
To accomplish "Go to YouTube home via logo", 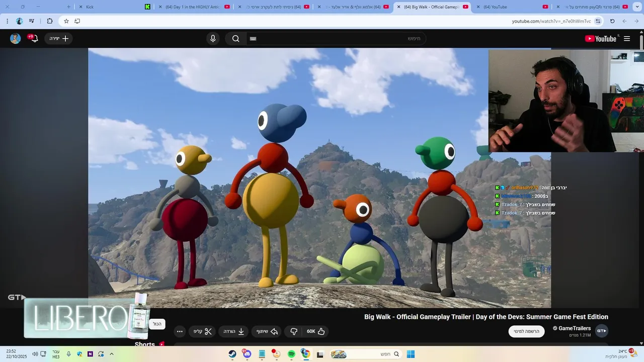I will click(601, 39).
